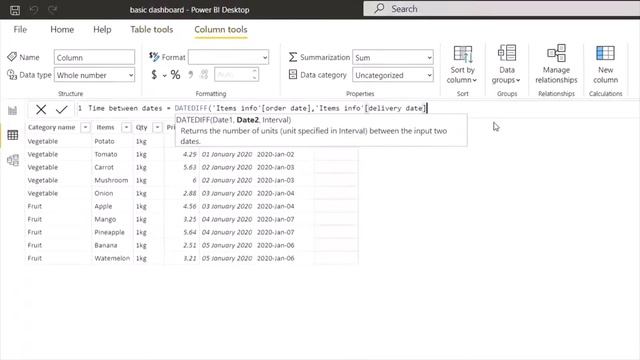Apply percentage format icon
This screenshot has width=640, height=360.
click(176, 75)
